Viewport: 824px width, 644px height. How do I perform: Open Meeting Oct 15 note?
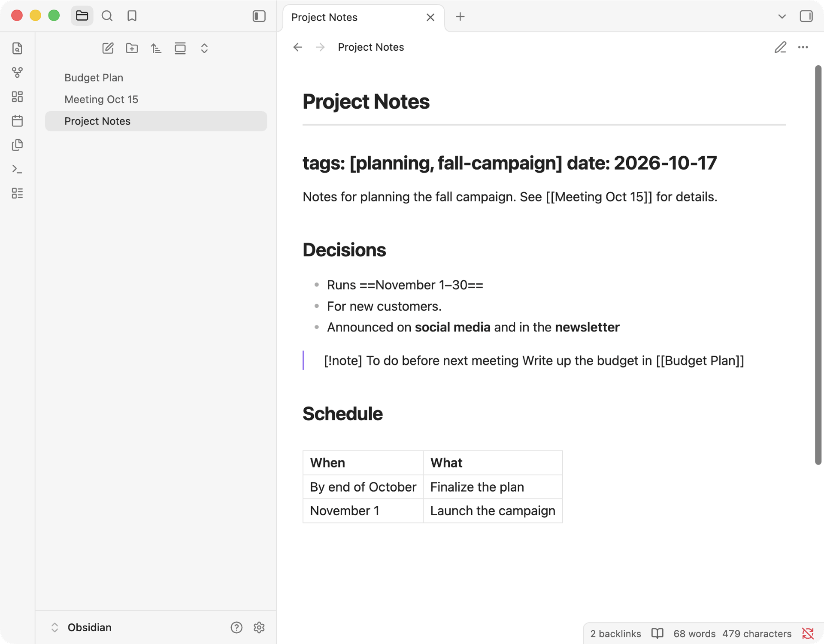pos(156,100)
